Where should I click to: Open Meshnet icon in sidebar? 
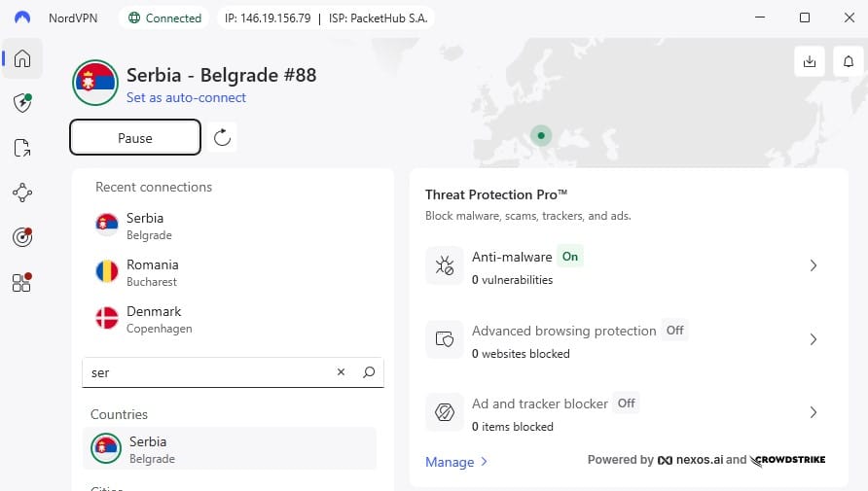click(22, 193)
